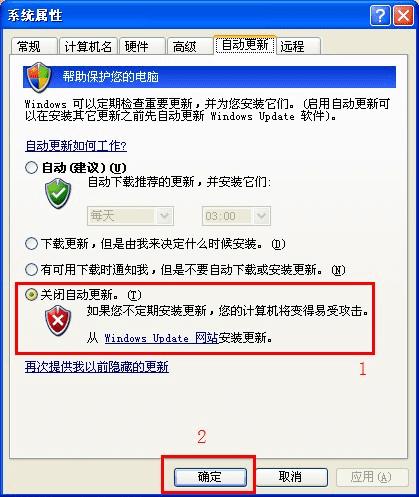Viewport: 419px width, 497px height.
Task: Click the red X shield icon
Action: coord(58,321)
